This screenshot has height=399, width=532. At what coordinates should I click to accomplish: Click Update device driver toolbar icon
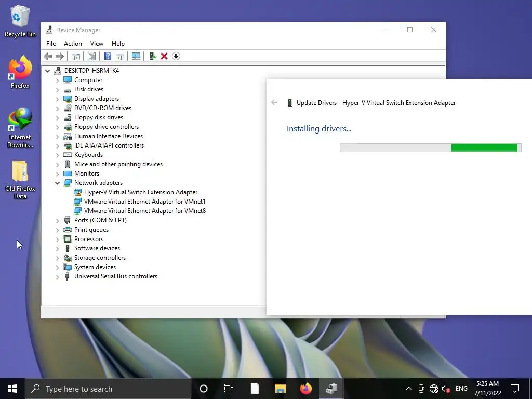(x=152, y=56)
